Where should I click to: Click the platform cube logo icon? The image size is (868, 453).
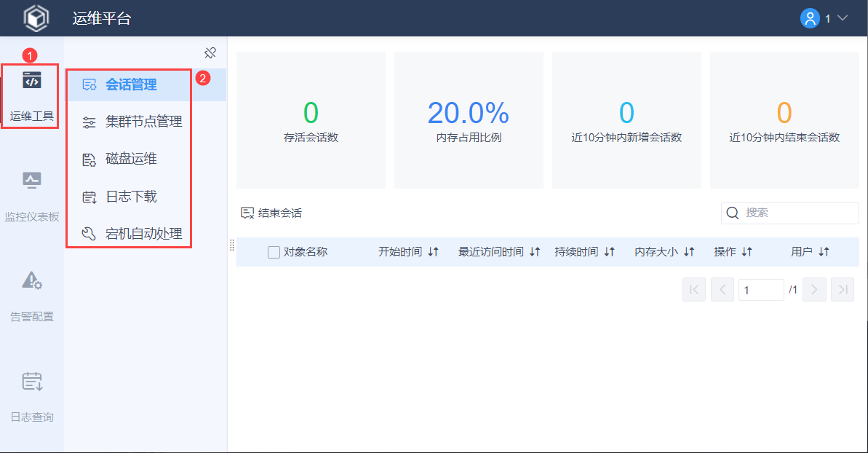pyautogui.click(x=36, y=18)
